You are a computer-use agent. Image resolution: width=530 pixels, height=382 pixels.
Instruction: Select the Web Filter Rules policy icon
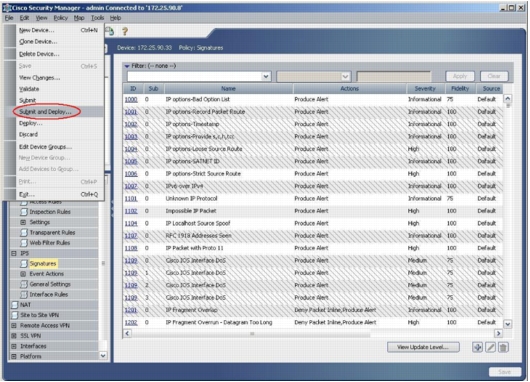click(24, 243)
